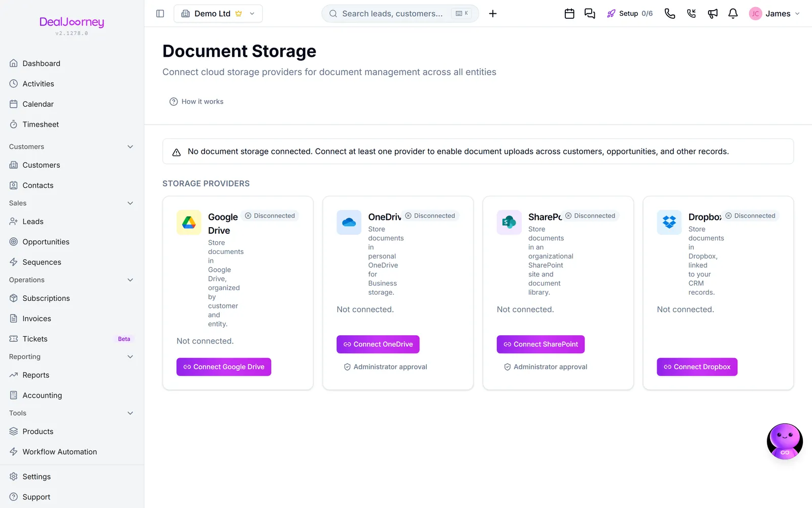Open Tickets beta page
The height and width of the screenshot is (508, 812).
pos(72,339)
